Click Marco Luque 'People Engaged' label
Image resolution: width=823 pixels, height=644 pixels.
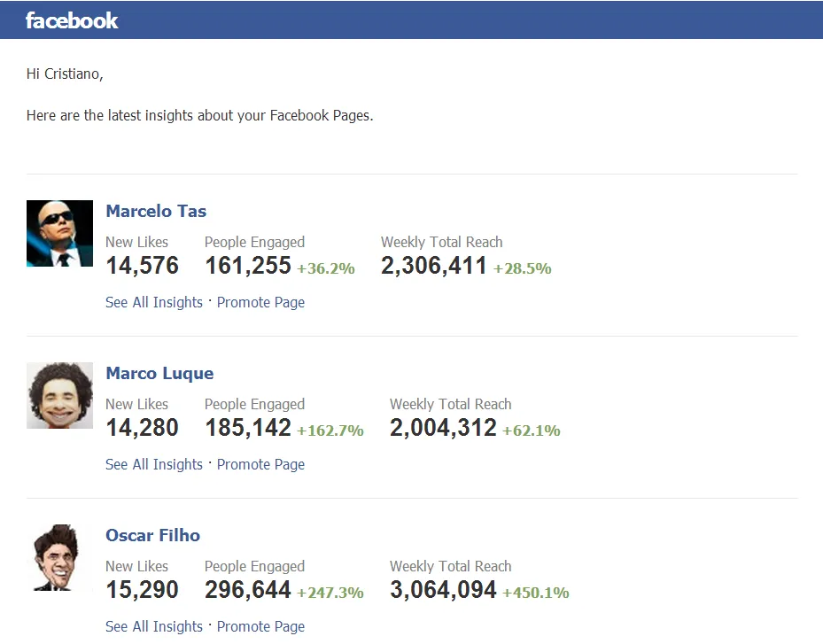pyautogui.click(x=254, y=404)
